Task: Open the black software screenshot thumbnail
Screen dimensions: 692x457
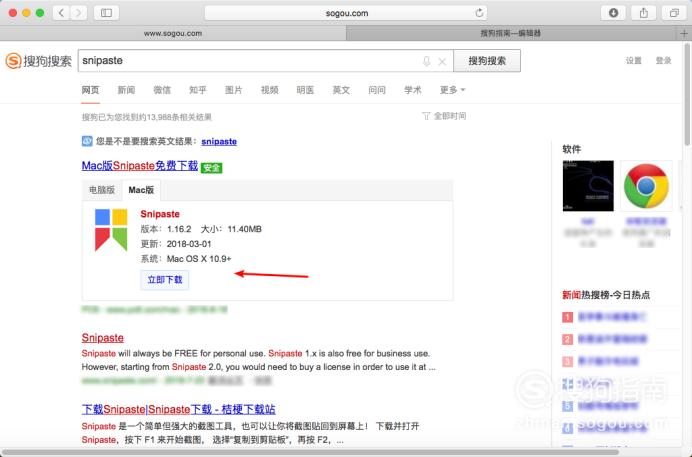Action: point(588,186)
